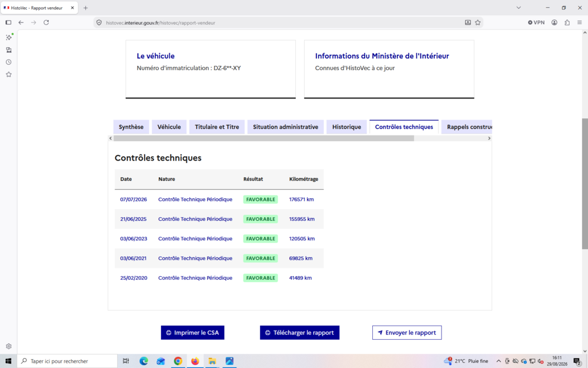The height and width of the screenshot is (368, 588).
Task: Launch Firefox from the taskbar
Action: [195, 362]
